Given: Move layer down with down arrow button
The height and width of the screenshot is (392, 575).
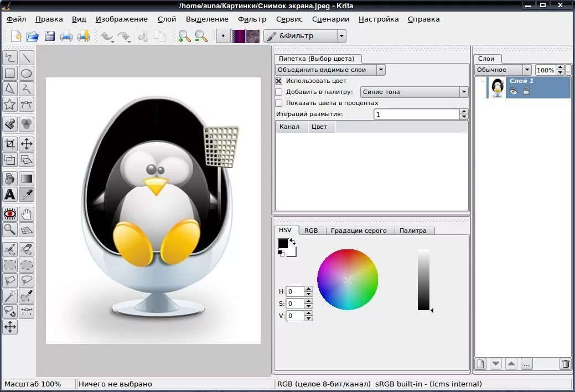Looking at the screenshot, I should click(496, 364).
